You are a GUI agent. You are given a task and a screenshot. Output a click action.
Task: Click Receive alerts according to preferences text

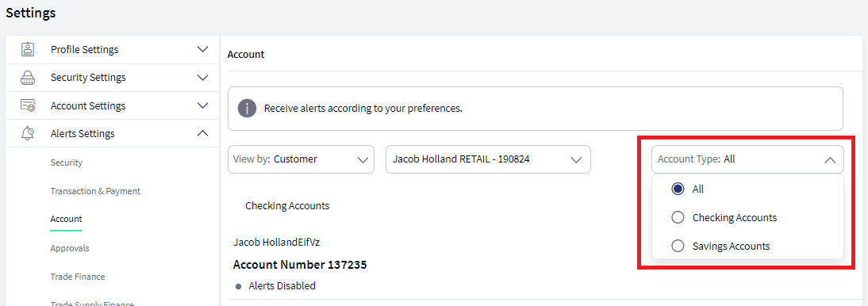[363, 109]
